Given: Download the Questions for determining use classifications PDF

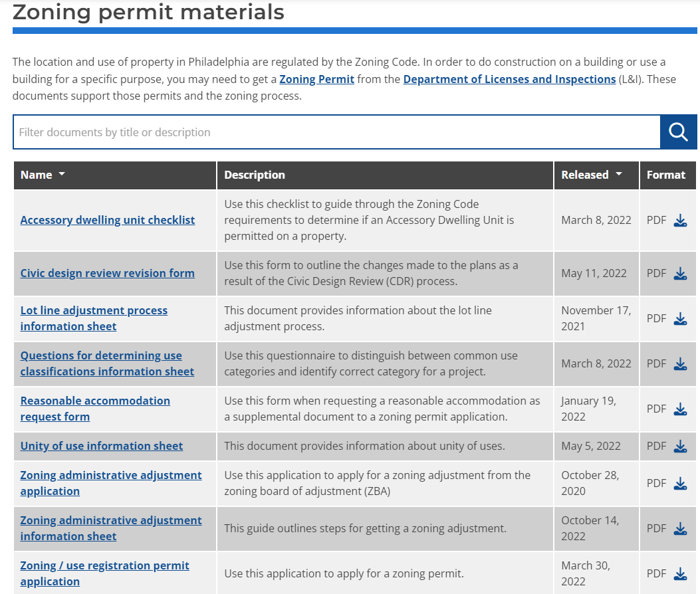Looking at the screenshot, I should click(680, 363).
